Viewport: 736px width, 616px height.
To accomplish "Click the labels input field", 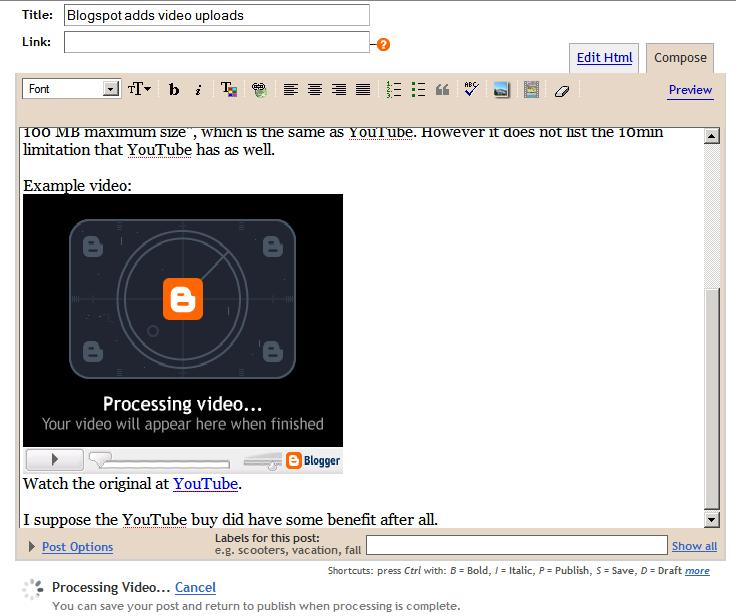I will point(516,545).
